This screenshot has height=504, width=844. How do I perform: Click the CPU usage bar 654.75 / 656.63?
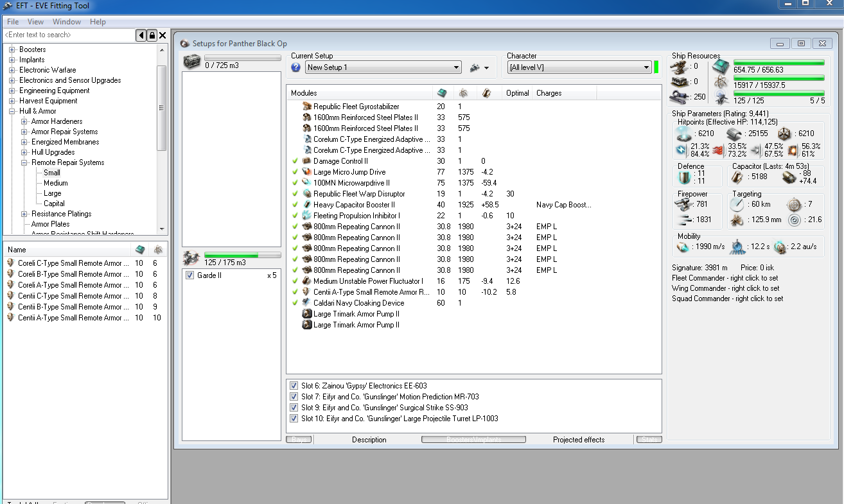[x=779, y=63]
